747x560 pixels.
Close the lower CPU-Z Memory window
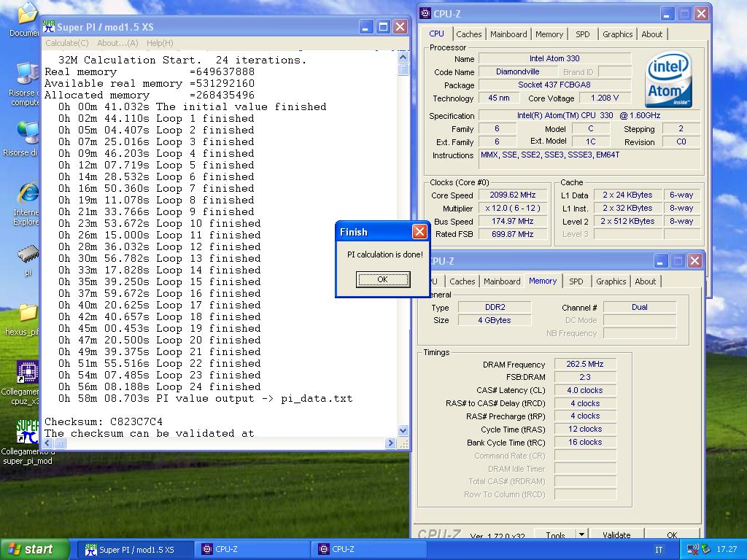[694, 260]
